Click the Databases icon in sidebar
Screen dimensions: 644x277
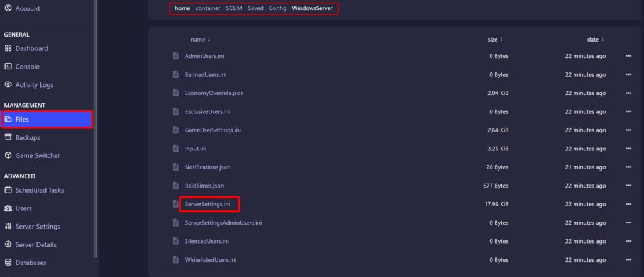(8, 263)
